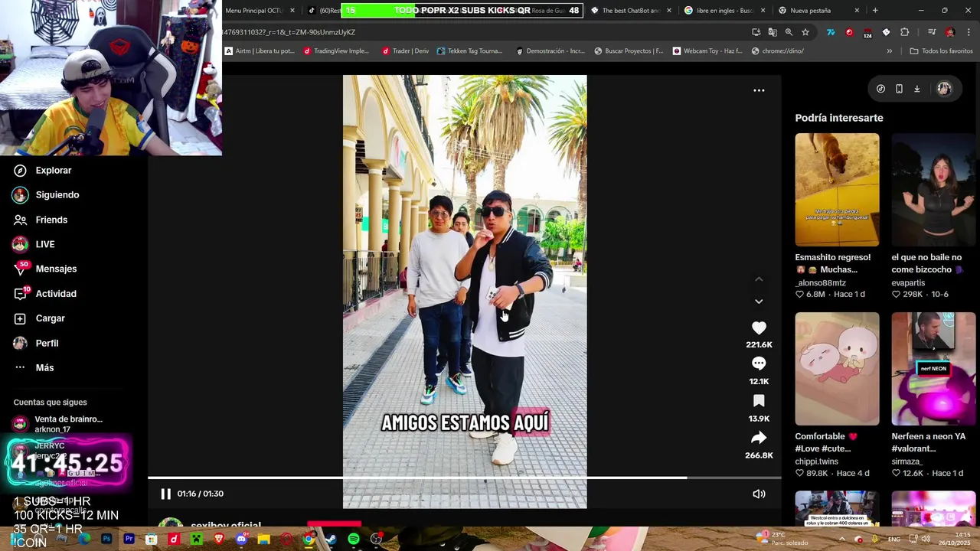980x551 pixels.
Task: Open comments via the speech bubble icon
Action: [x=759, y=364]
